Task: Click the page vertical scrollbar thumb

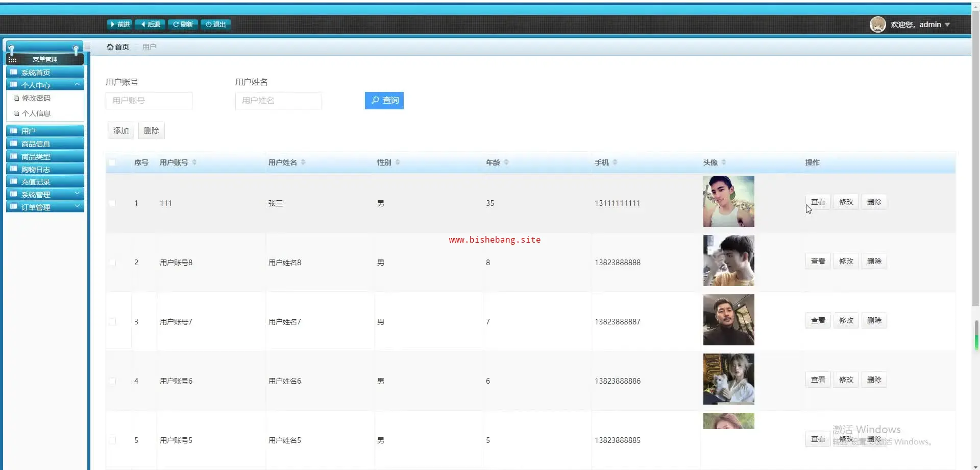Action: tap(976, 153)
